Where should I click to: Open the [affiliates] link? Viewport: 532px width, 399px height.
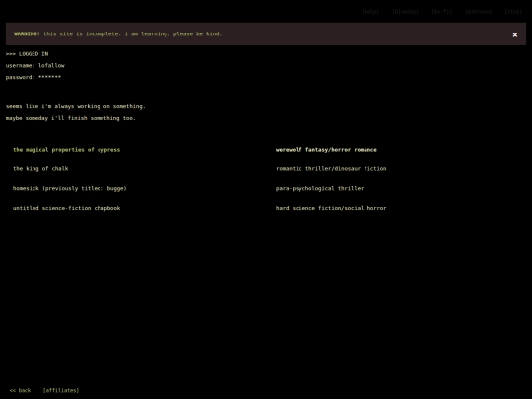click(61, 390)
